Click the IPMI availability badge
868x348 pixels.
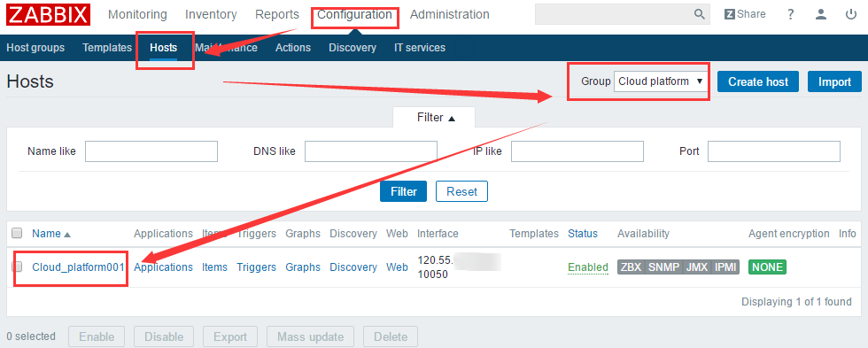[x=725, y=267]
